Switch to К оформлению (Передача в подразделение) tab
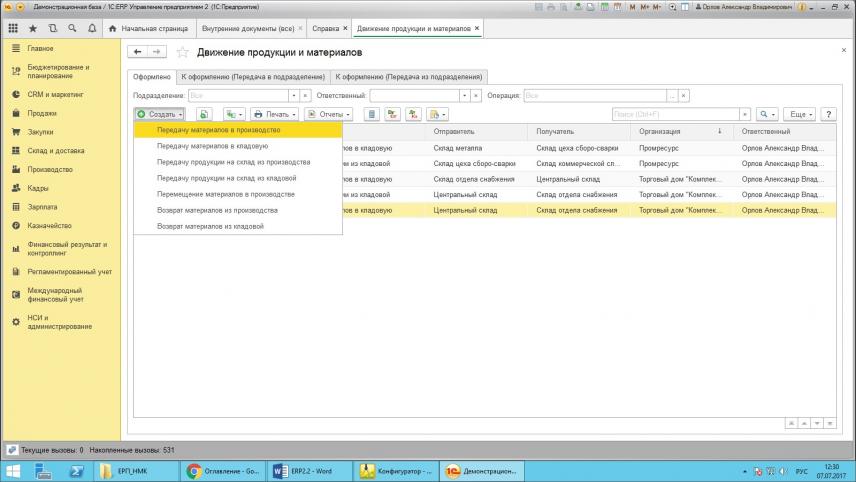Image resolution: width=856 pixels, height=482 pixels. tap(254, 76)
